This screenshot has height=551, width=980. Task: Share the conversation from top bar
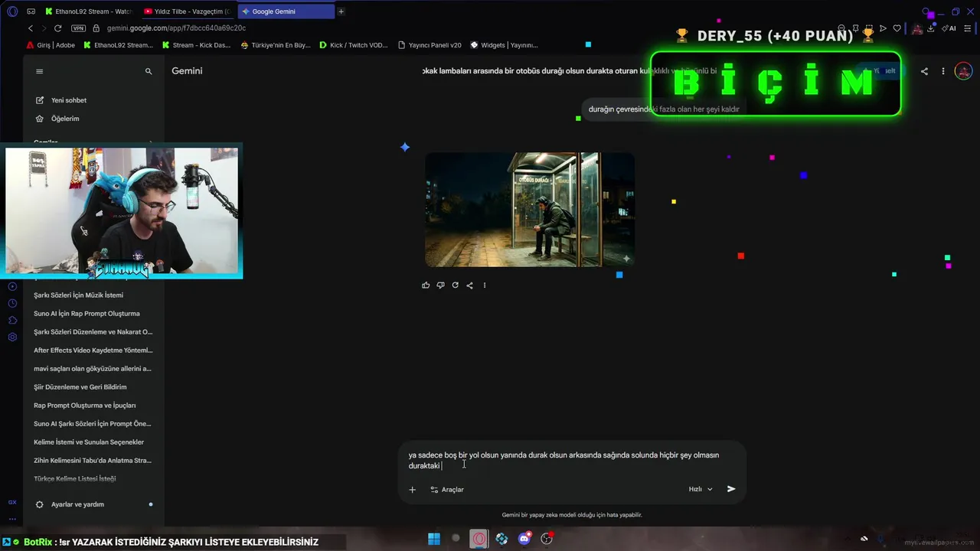point(924,71)
